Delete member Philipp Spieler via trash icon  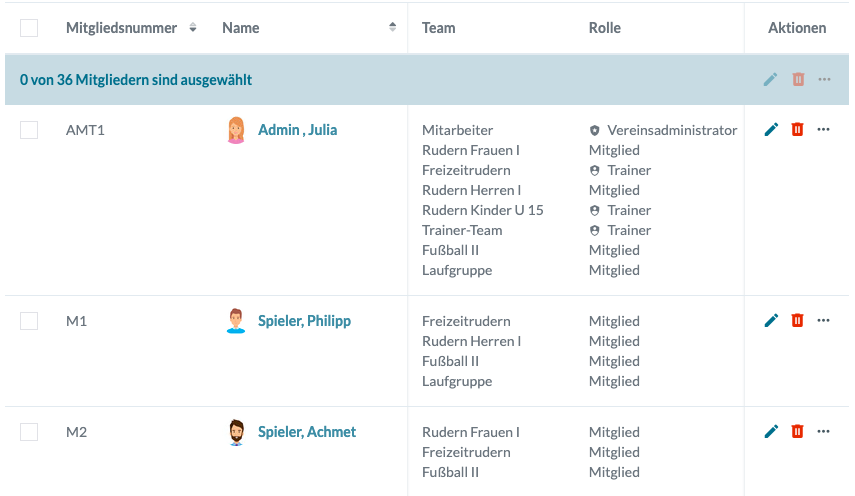point(797,320)
